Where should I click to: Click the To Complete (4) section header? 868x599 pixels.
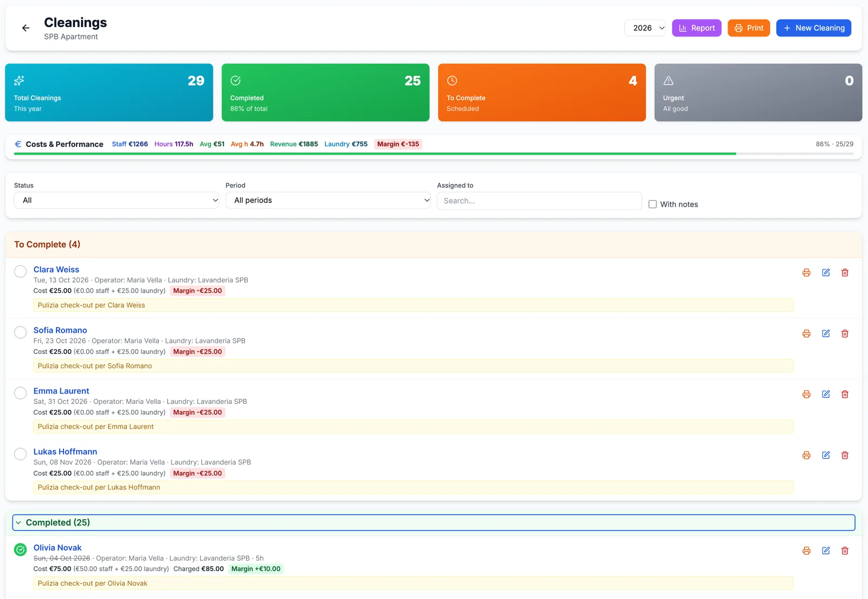(x=433, y=244)
